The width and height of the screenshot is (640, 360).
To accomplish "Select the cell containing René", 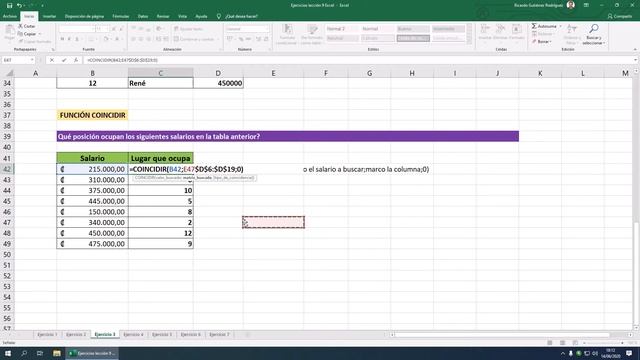I will pos(160,83).
